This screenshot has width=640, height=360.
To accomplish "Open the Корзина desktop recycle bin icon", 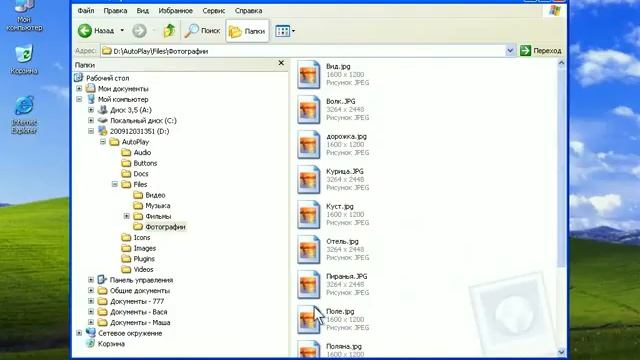I will 24,60.
